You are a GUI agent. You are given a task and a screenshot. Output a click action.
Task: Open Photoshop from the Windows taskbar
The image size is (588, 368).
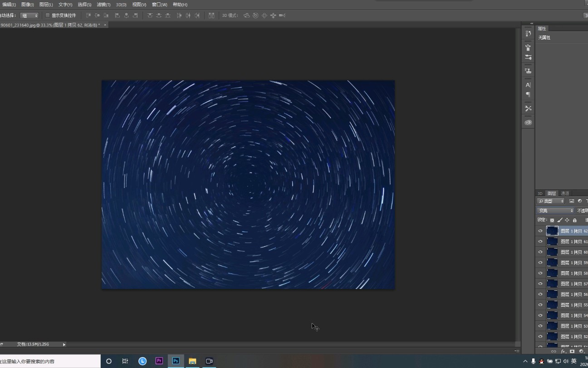176,361
